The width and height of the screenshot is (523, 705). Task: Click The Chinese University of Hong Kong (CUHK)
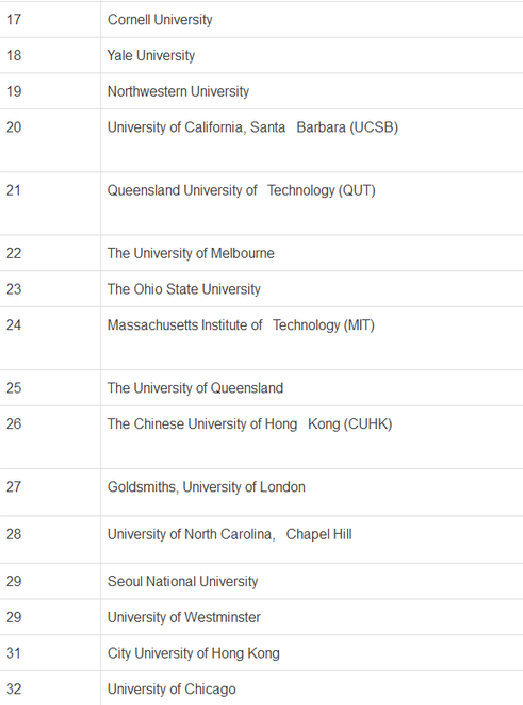pyautogui.click(x=250, y=424)
